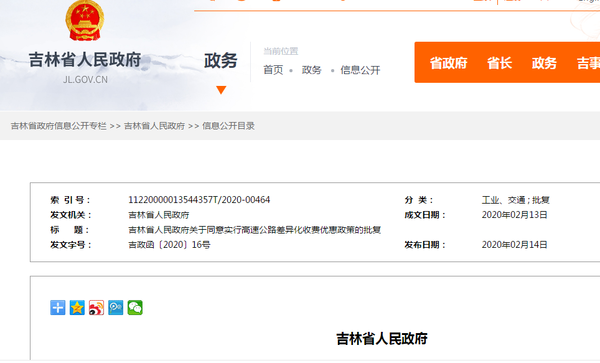Click the national emblem logo
Screen dimensions: 600x363
[85, 20]
